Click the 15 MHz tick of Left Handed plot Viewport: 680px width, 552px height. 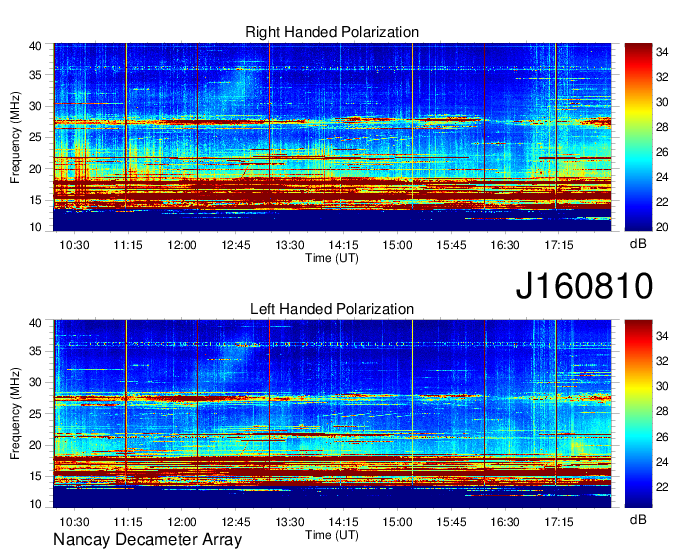tap(35, 477)
